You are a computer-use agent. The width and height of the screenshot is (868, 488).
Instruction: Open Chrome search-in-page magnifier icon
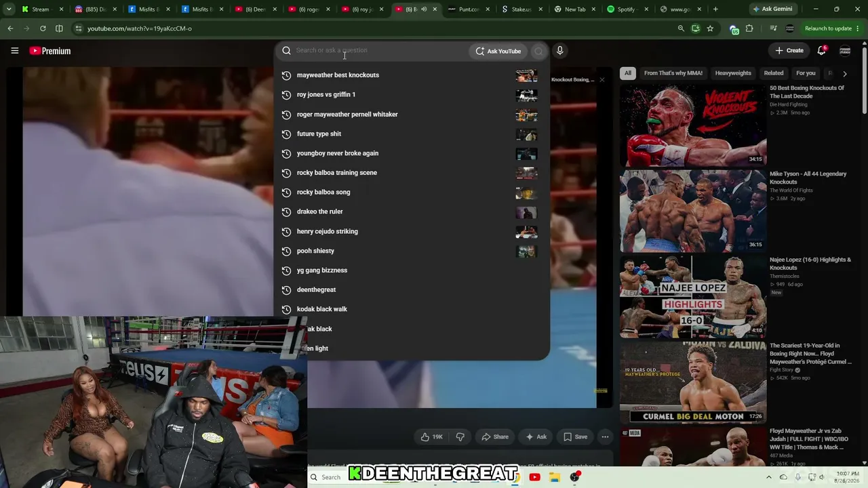(x=681, y=28)
